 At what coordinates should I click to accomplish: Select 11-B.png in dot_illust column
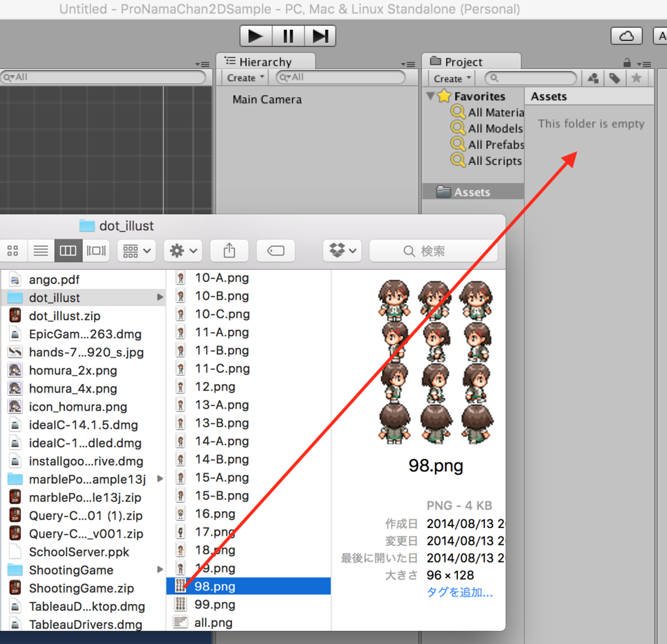(x=248, y=351)
